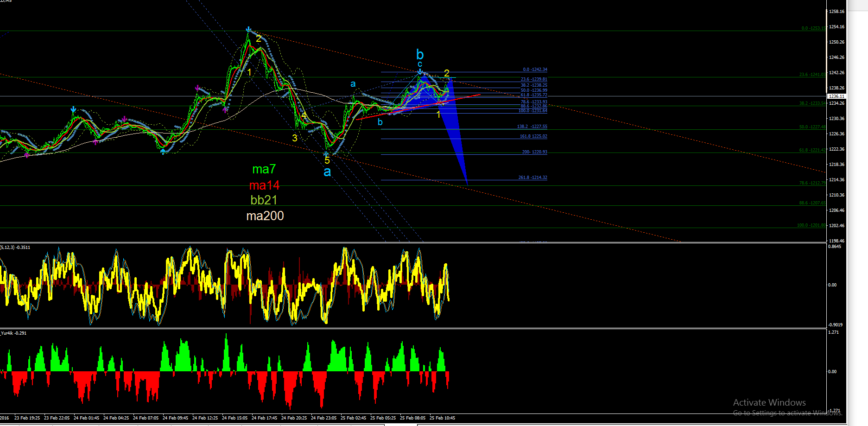
Task: Click the '(5,12,3) -0.3511' indicator label
Action: click(x=15, y=248)
